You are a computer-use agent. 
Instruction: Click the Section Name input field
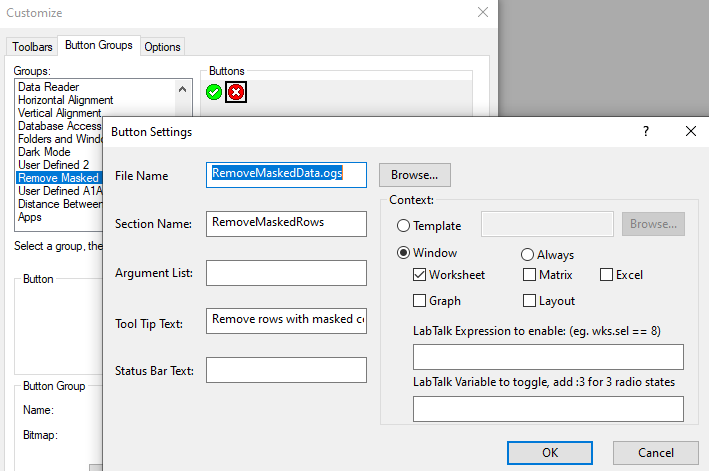286,224
